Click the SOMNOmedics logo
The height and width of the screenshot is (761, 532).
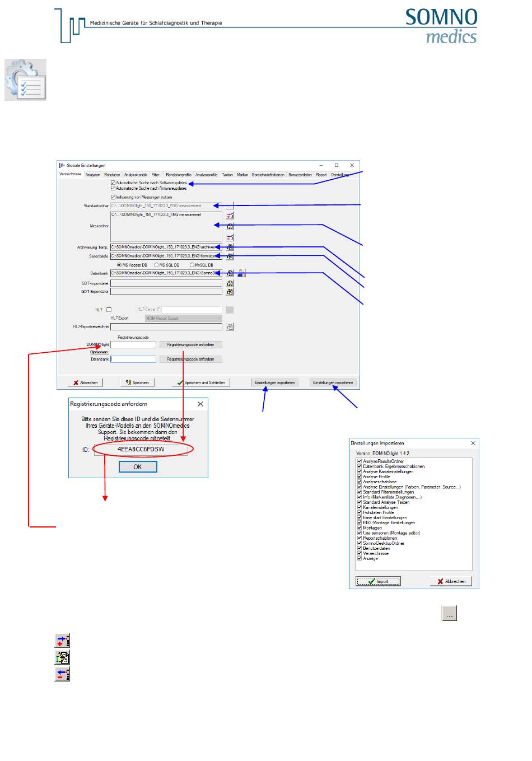click(441, 26)
